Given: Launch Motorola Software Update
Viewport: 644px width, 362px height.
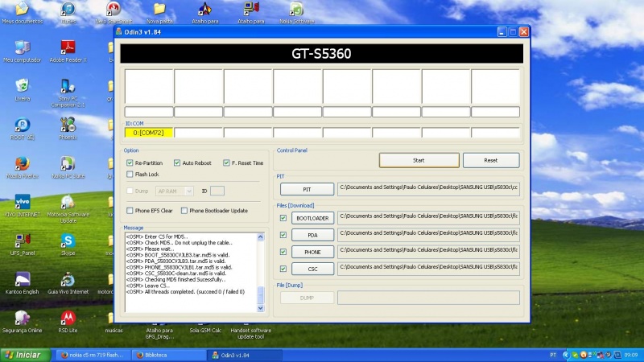Looking at the screenshot, I should point(68,209).
